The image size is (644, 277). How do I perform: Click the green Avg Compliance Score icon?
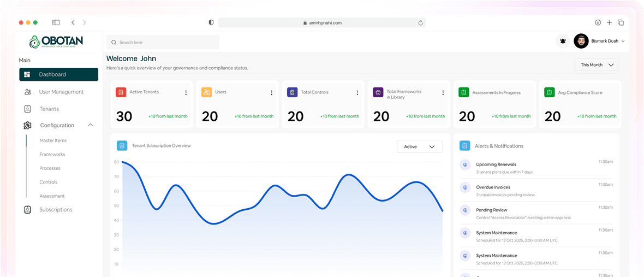point(550,92)
